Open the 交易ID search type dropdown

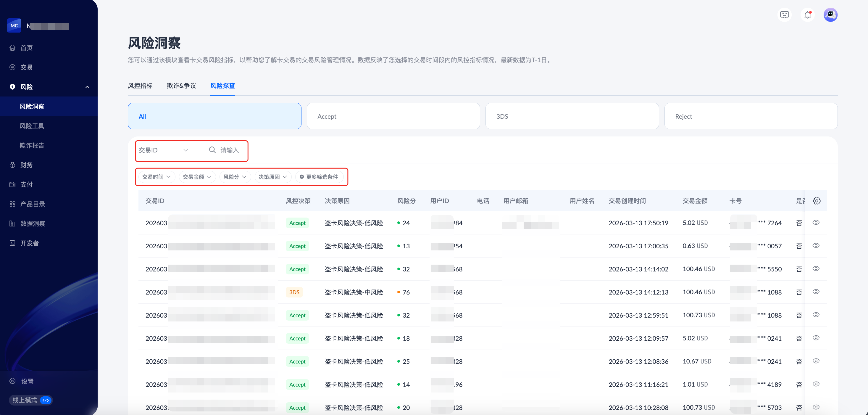(163, 150)
